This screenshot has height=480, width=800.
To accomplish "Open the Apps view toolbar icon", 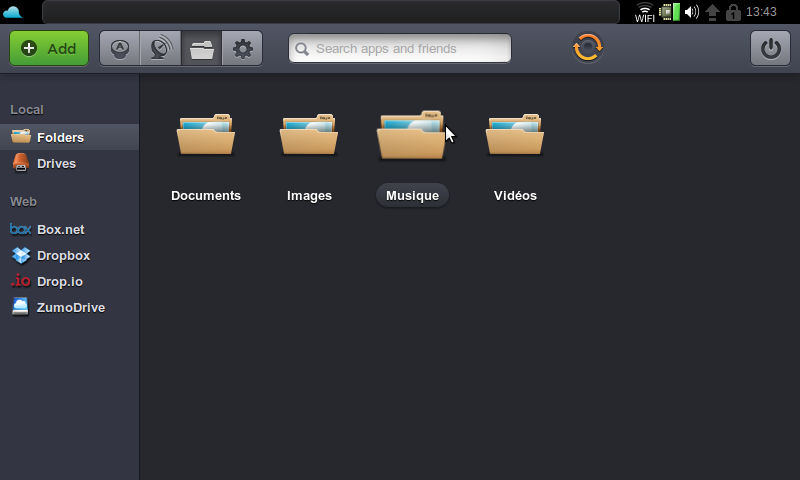I will 120,48.
